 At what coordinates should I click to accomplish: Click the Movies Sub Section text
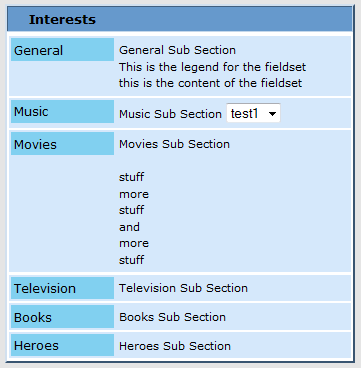(x=174, y=144)
